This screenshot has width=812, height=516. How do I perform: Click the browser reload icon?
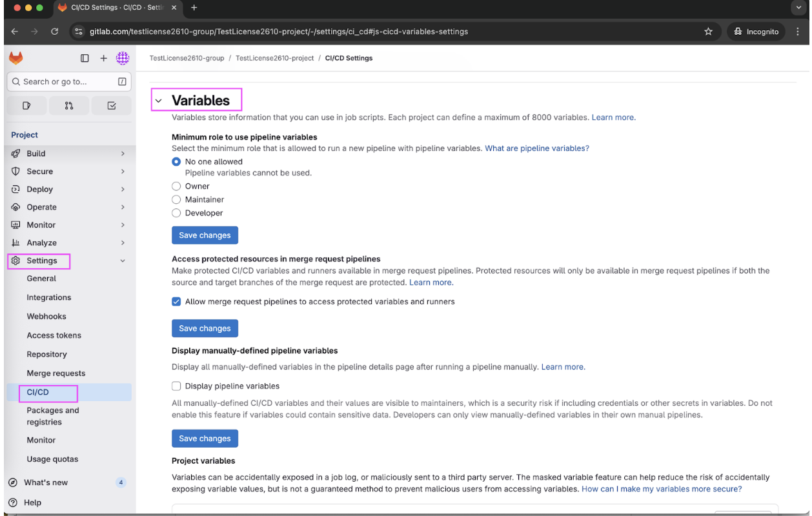(x=54, y=30)
